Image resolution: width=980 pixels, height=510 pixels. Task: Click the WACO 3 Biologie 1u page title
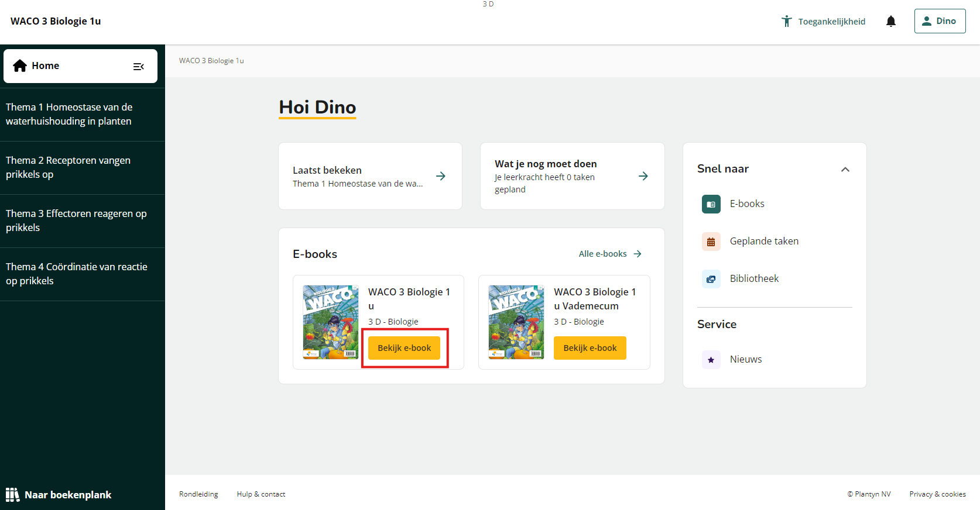click(56, 21)
